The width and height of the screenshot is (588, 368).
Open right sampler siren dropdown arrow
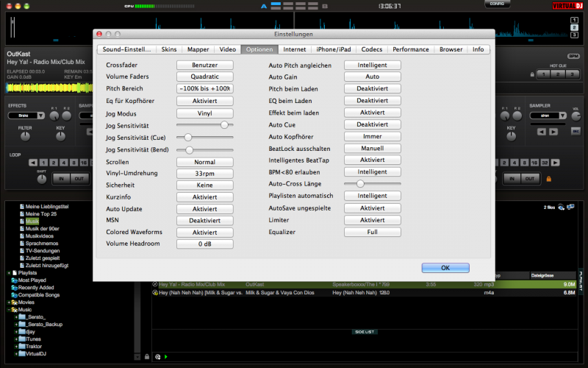coord(562,116)
